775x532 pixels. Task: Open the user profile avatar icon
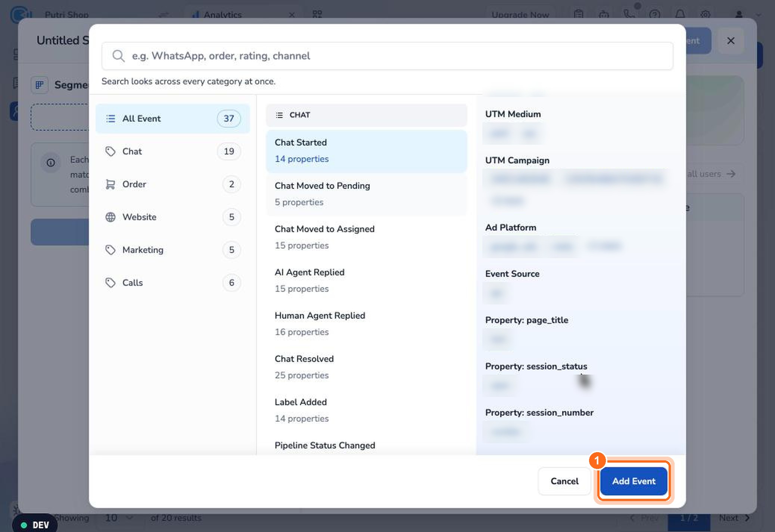(738, 15)
